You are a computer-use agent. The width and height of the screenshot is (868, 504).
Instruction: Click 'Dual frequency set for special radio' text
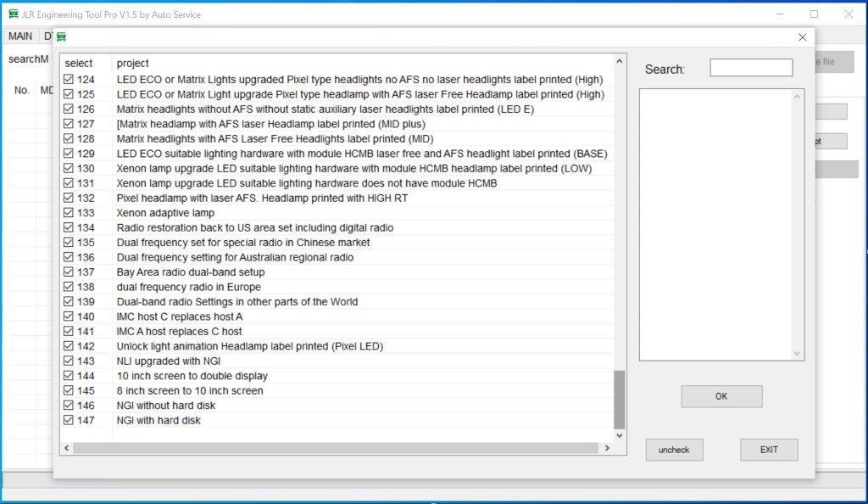click(x=243, y=243)
